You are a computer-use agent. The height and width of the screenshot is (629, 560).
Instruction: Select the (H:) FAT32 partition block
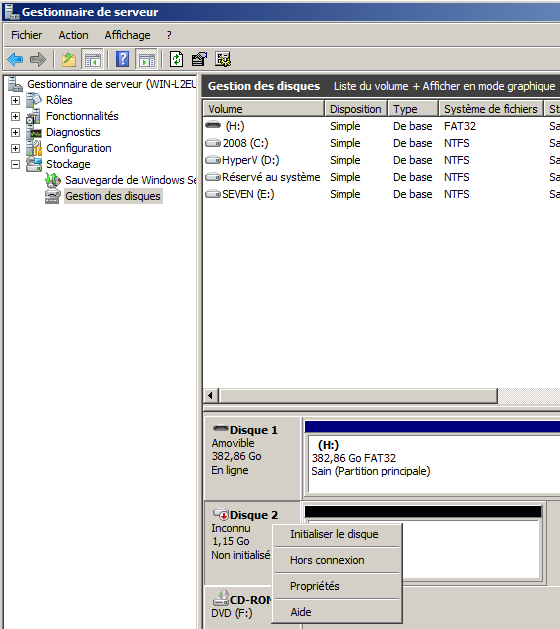434,465
